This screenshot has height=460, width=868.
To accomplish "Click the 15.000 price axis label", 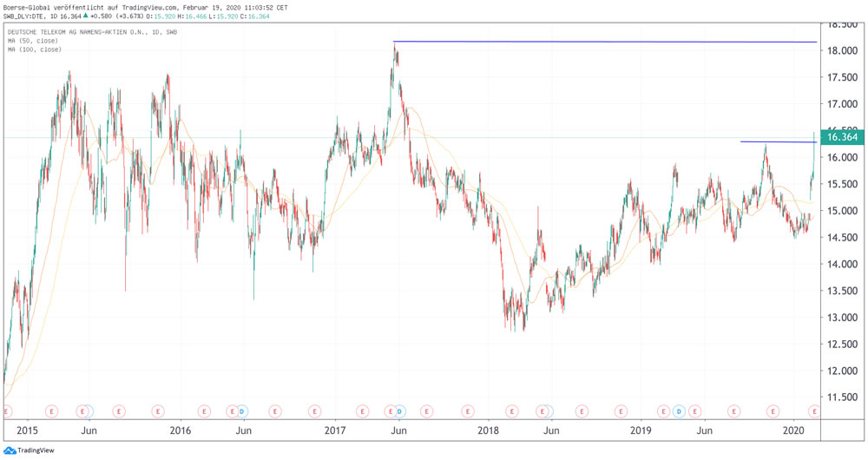I will pyautogui.click(x=842, y=211).
